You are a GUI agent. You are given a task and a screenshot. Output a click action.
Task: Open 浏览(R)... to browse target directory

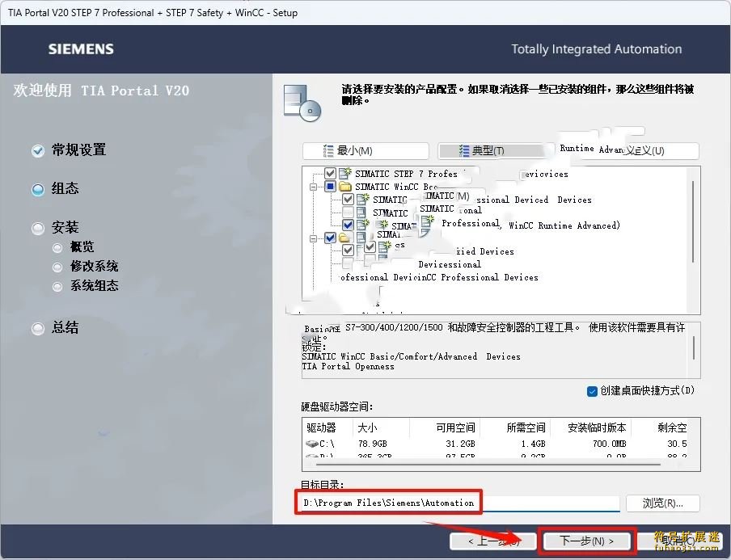pos(662,503)
